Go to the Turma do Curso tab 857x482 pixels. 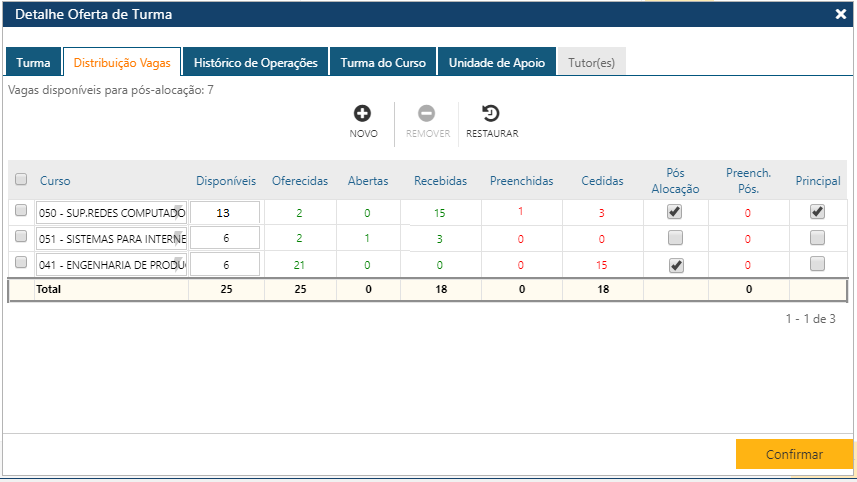pyautogui.click(x=382, y=62)
